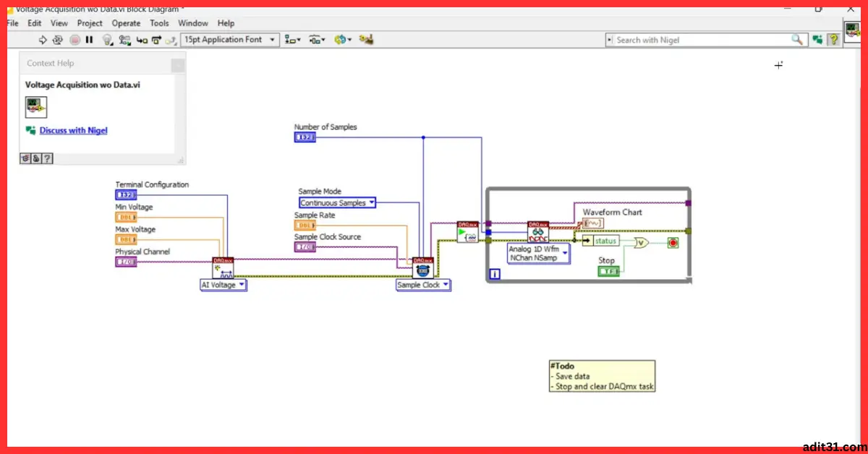The width and height of the screenshot is (868, 454).
Task: Click the status unbundle element
Action: 601,241
